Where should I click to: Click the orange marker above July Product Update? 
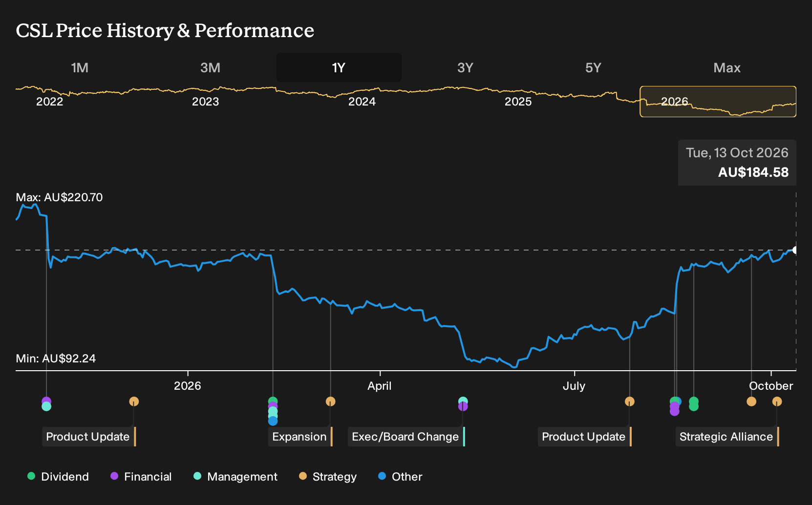point(629,401)
